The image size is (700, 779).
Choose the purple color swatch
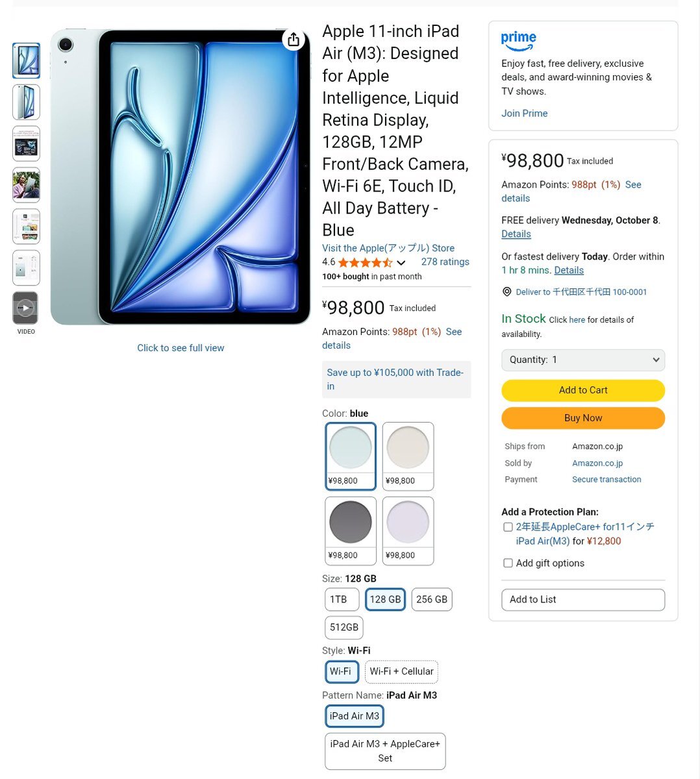408,531
